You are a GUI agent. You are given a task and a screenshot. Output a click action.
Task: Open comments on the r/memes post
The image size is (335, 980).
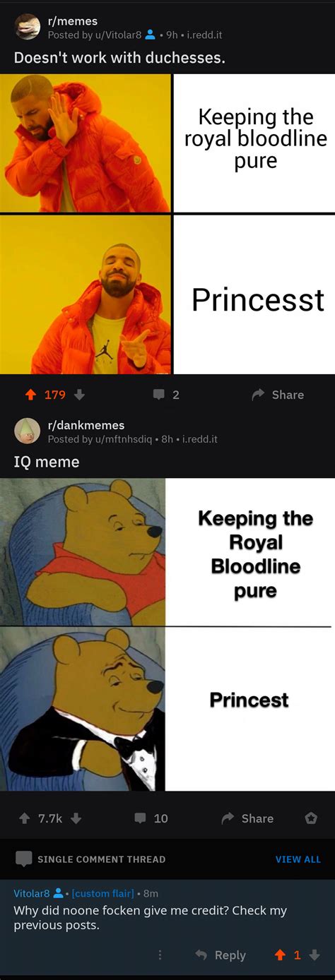166,395
